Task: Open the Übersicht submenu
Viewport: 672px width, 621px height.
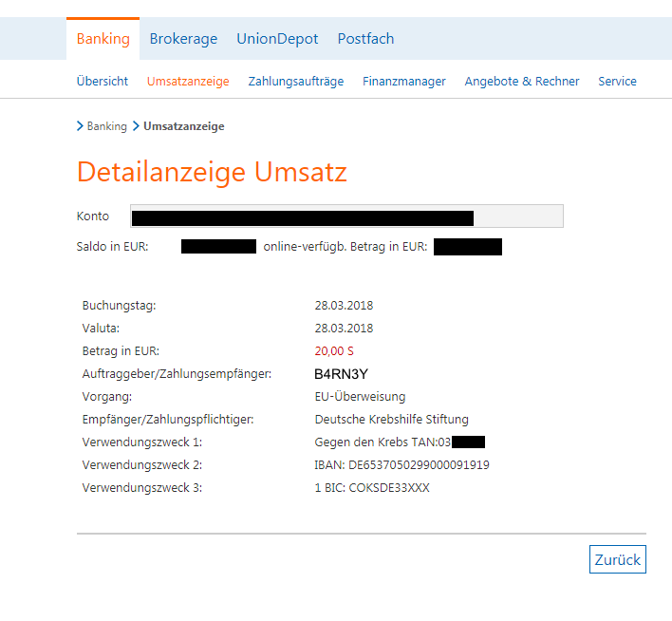Action: pyautogui.click(x=102, y=81)
